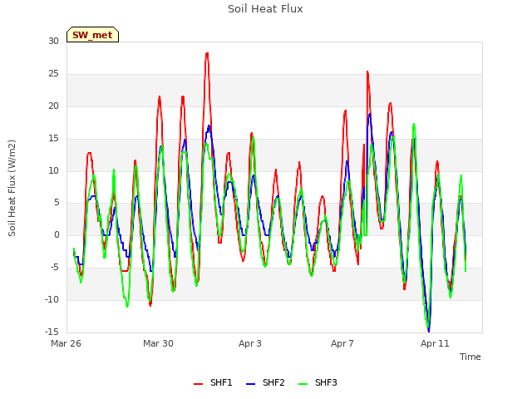Viewport: 532px width, 399px height.
Task: Click the Apr 3 x-axis label
Action: click(250, 343)
